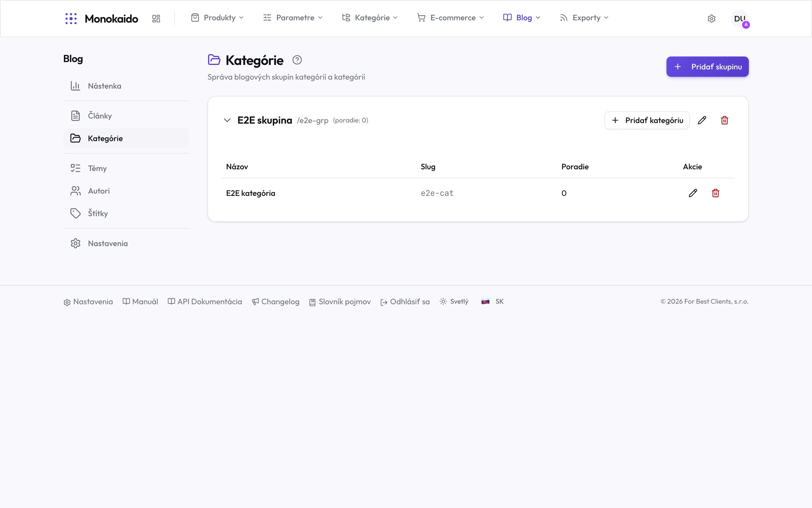
Task: Open the header settings gear icon
Action: 711,18
